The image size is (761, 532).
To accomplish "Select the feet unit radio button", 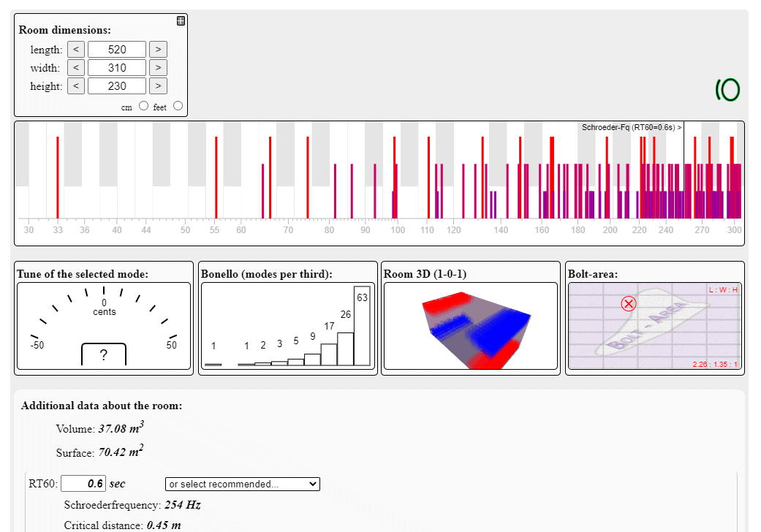I will click(x=178, y=106).
